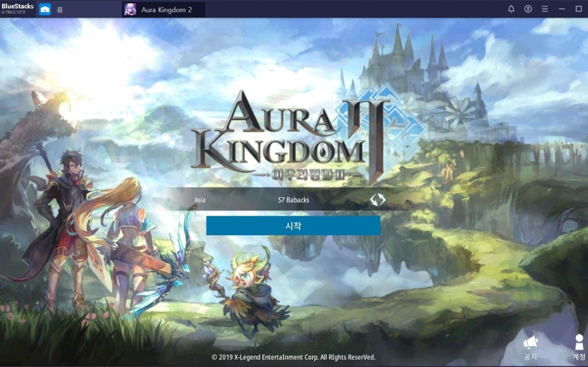
Task: Select the Asia region label
Action: click(200, 200)
